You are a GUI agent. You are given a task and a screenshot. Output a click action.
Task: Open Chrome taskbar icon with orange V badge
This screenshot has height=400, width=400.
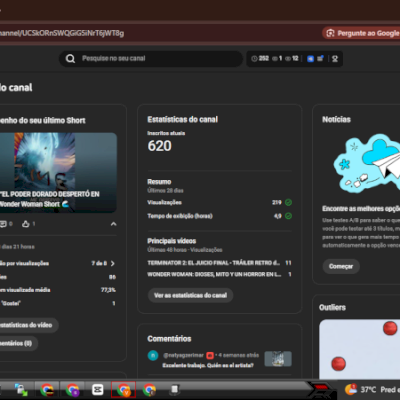[x=123, y=389]
